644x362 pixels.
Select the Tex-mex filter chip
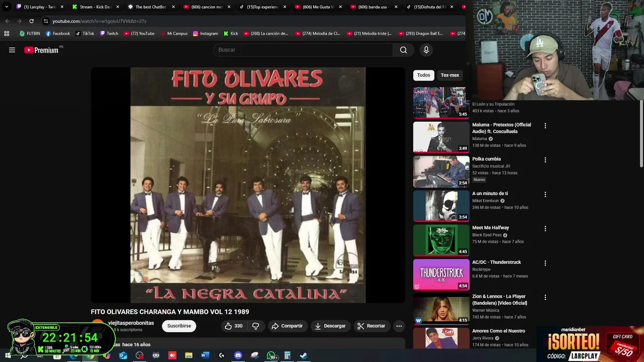[x=450, y=75]
